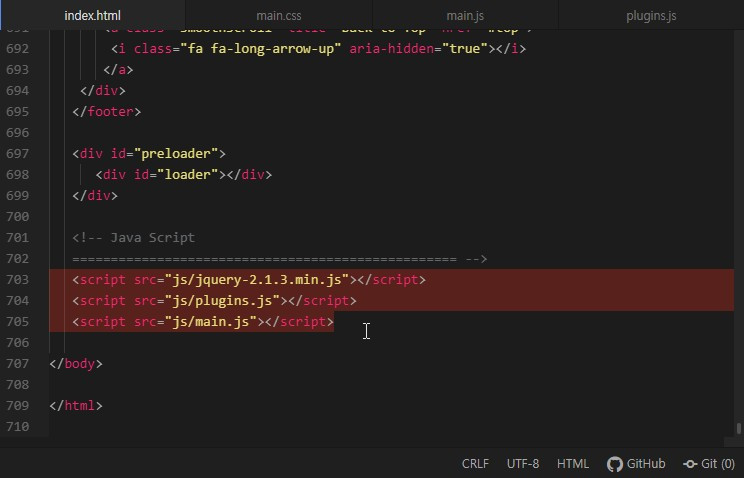Select the HTML grammar in status bar

pos(573,463)
